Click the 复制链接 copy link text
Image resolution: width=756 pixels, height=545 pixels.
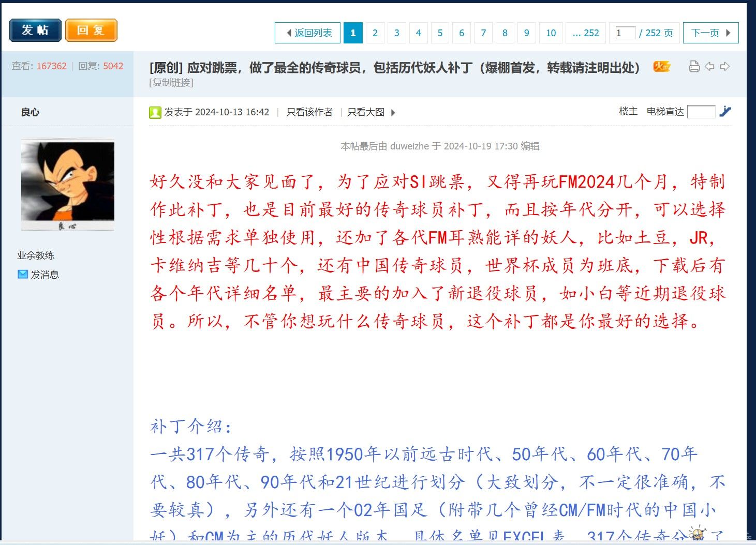point(171,83)
